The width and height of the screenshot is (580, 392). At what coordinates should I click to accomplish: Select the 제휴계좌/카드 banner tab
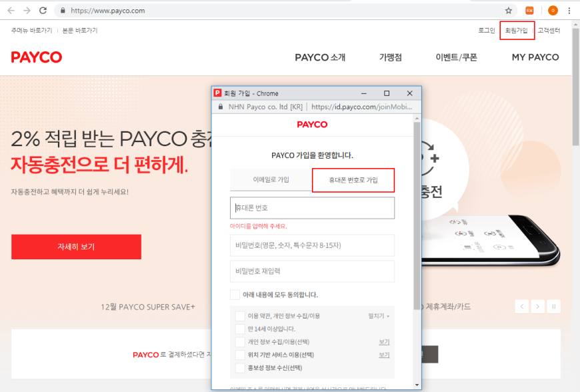[448, 307]
